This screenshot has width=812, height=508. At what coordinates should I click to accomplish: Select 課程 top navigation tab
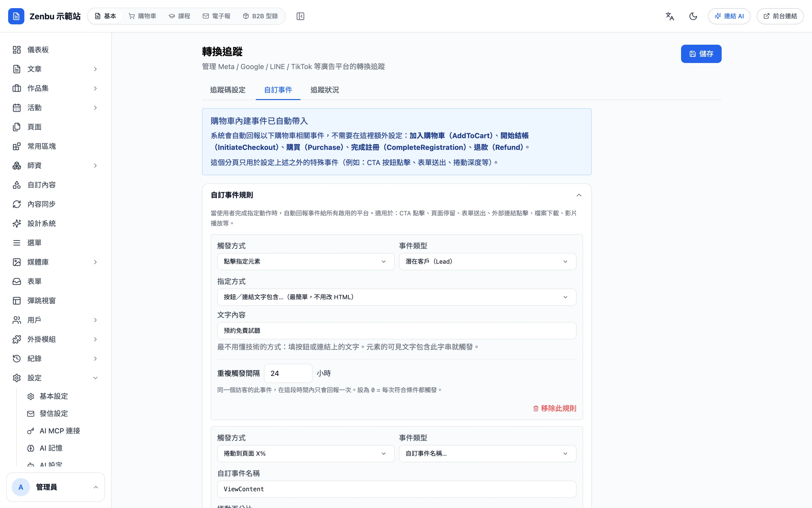point(179,16)
